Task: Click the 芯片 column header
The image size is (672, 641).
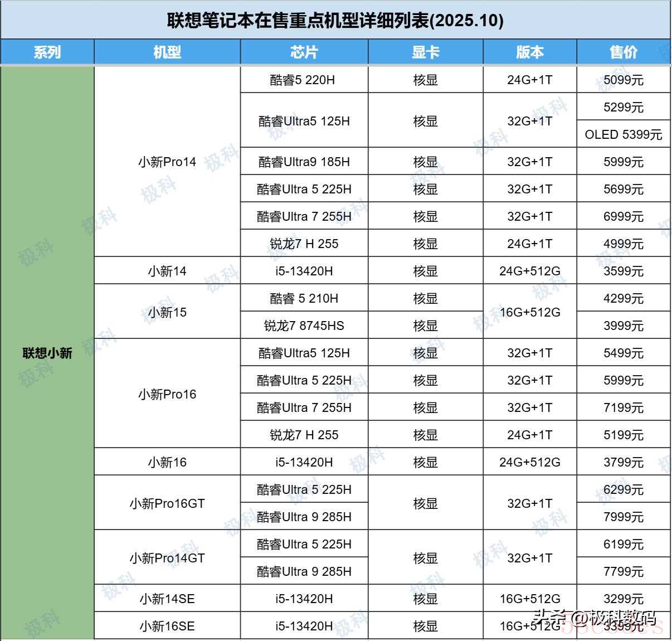Action: [x=304, y=52]
